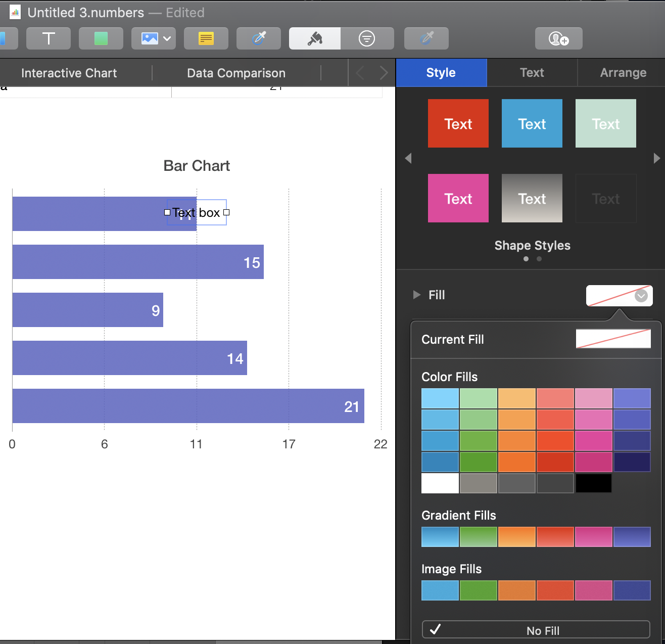The image size is (665, 644).
Task: Apply the gray gradient Text shape style
Action: 532,198
